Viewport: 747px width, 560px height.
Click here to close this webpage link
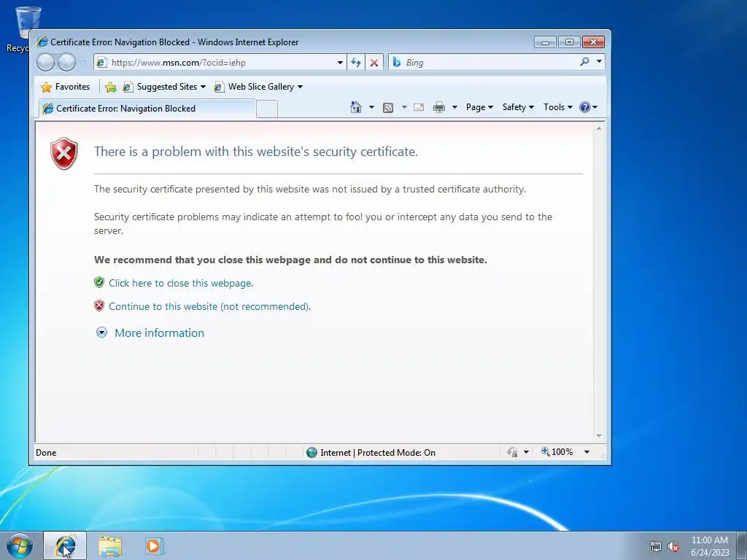pyautogui.click(x=181, y=283)
